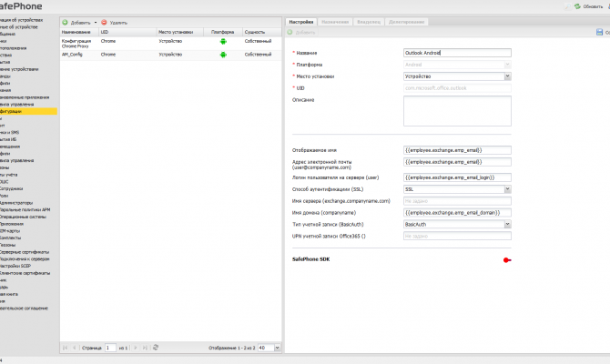610x364 pixels.
Task: Open the page size dropdown showing 40
Action: pyautogui.click(x=278, y=348)
